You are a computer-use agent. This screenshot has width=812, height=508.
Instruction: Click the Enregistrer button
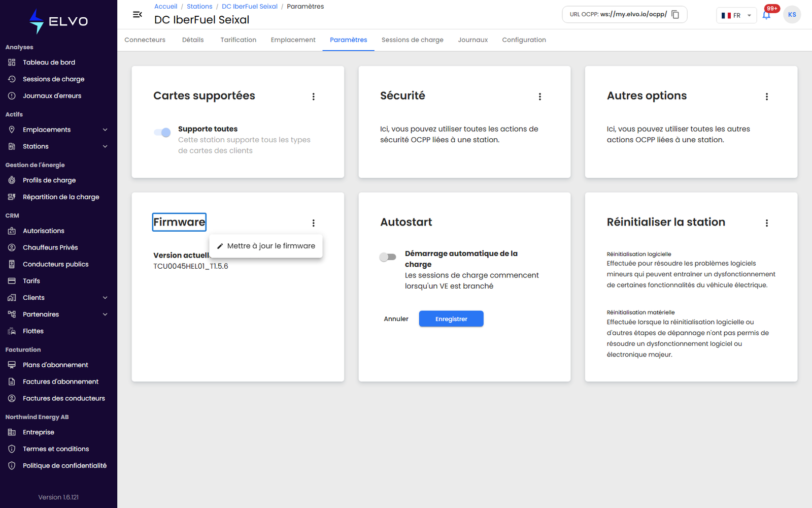tap(451, 319)
